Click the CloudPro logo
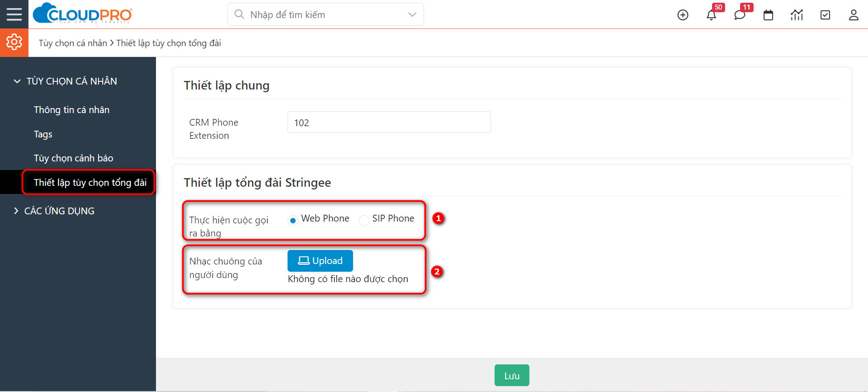Screen dimensions: 868x392 tap(82, 14)
